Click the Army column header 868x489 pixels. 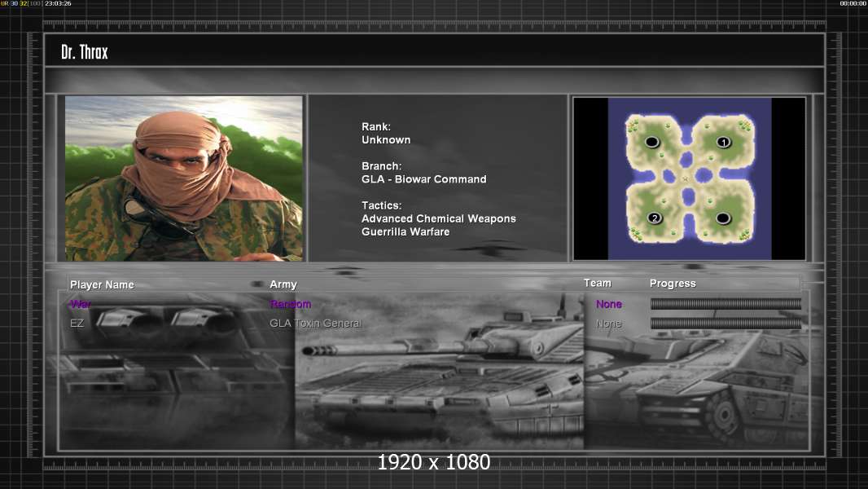[283, 284]
